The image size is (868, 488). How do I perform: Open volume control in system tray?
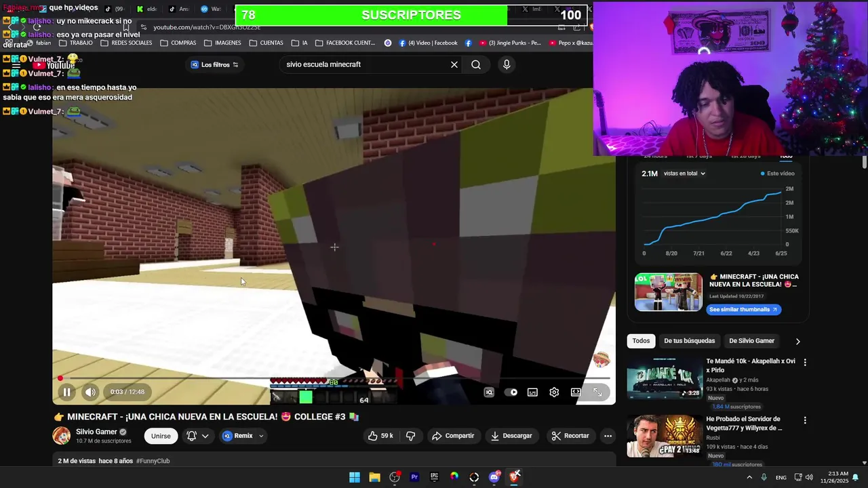click(x=809, y=477)
